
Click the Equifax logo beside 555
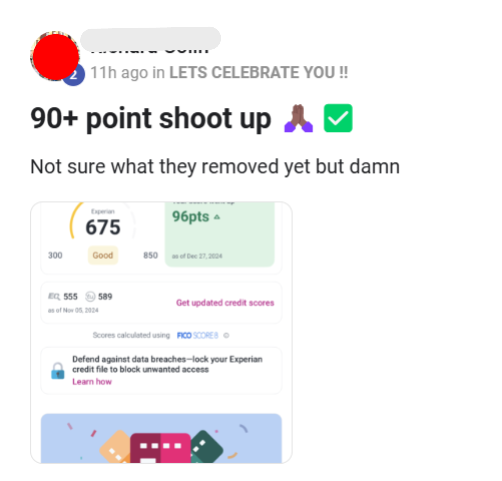point(54,296)
